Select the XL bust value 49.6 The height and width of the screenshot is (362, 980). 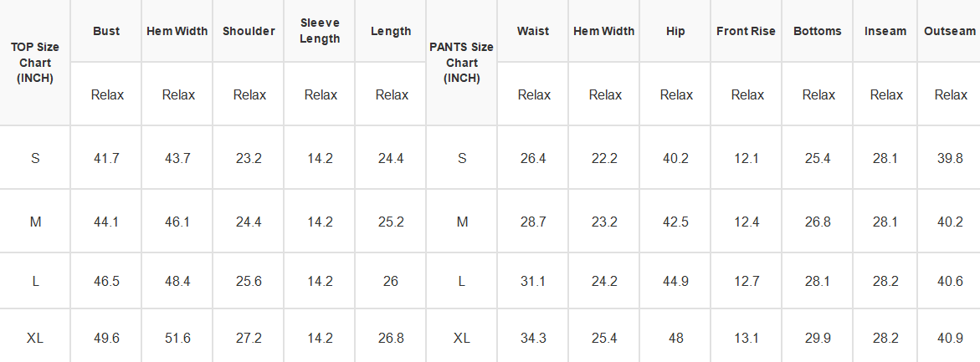[106, 339]
